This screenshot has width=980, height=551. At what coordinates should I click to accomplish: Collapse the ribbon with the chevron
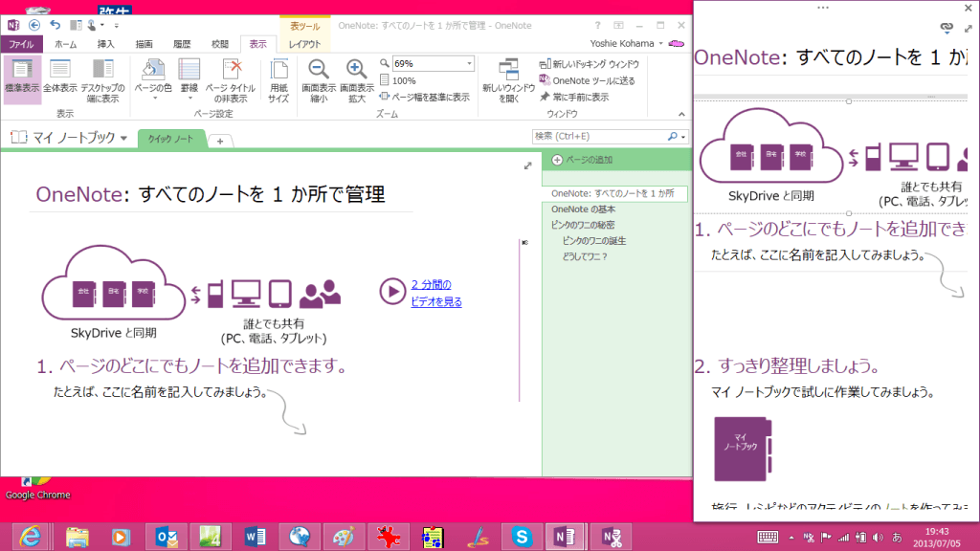tap(681, 115)
